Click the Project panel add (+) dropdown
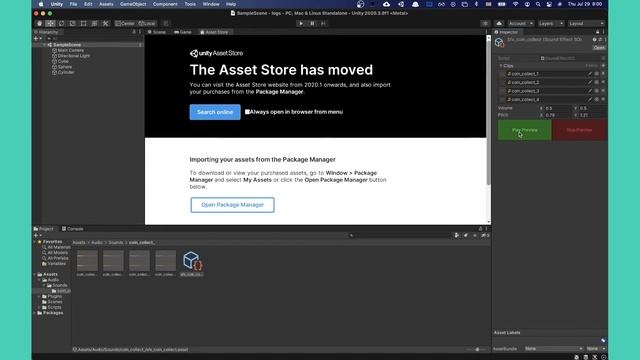 click(x=37, y=236)
